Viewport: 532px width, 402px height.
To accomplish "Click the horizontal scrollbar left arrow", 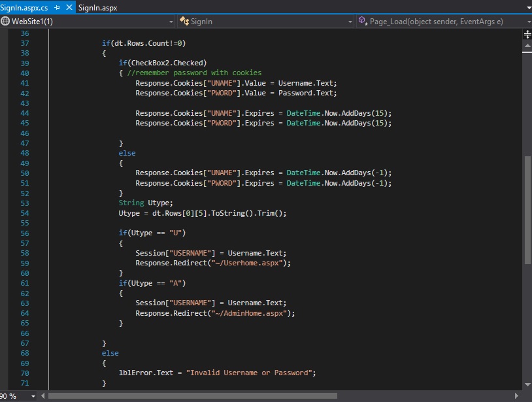I will point(42,395).
